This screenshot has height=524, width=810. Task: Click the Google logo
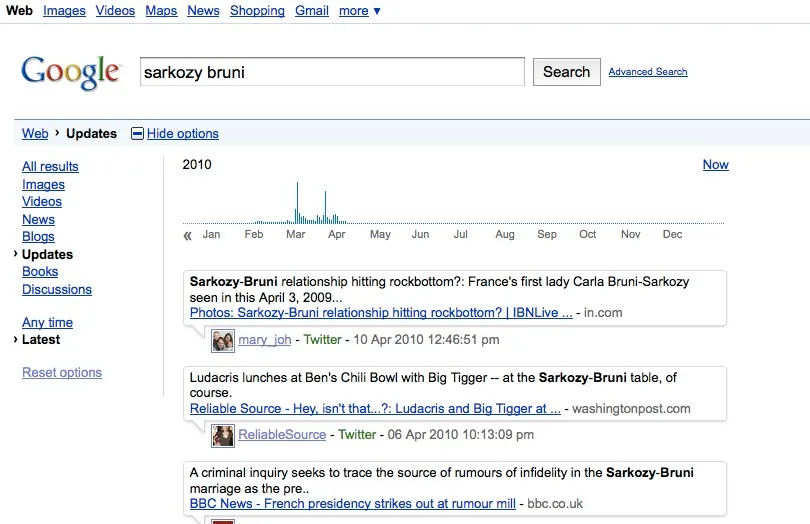coord(70,73)
